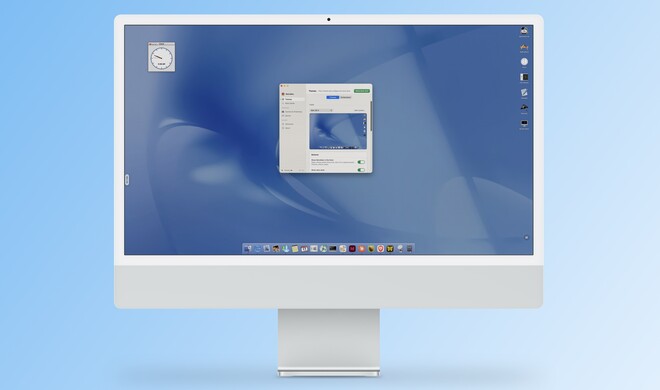Open the Calendar icon in the Dock
This screenshot has height=390, width=660.
click(x=304, y=249)
